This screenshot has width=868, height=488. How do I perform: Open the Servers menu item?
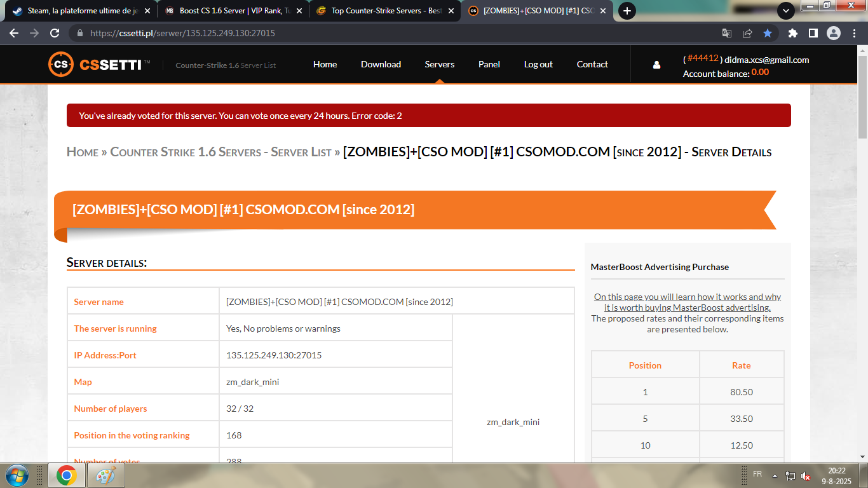click(x=439, y=64)
